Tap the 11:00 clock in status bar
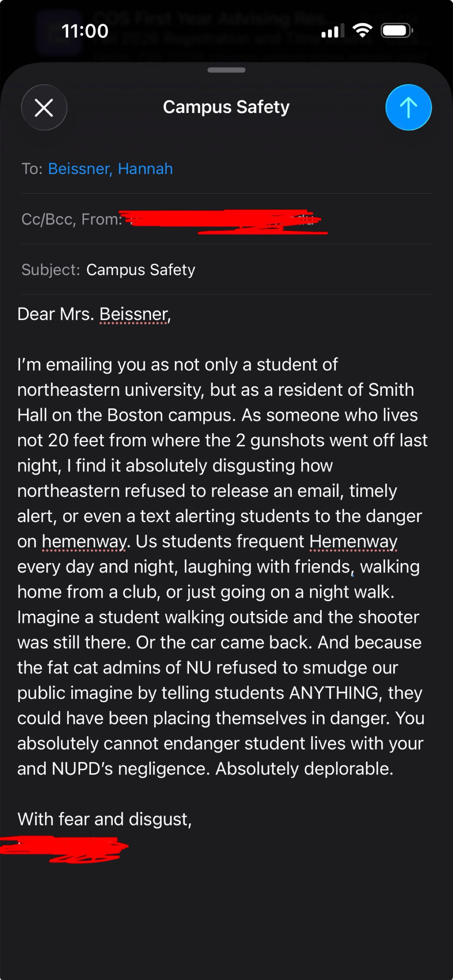Screen dimensions: 453x980 click(85, 31)
